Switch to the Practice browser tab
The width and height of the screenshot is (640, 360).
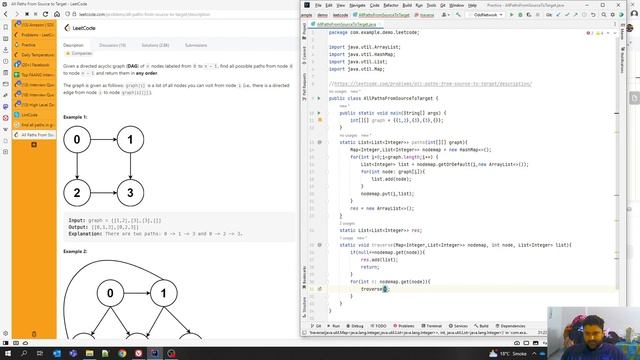34,45
